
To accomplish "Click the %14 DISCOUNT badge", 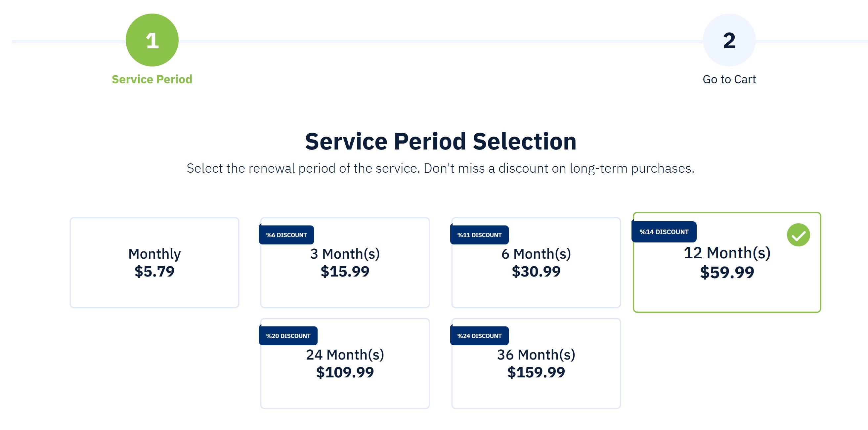I will click(x=664, y=232).
